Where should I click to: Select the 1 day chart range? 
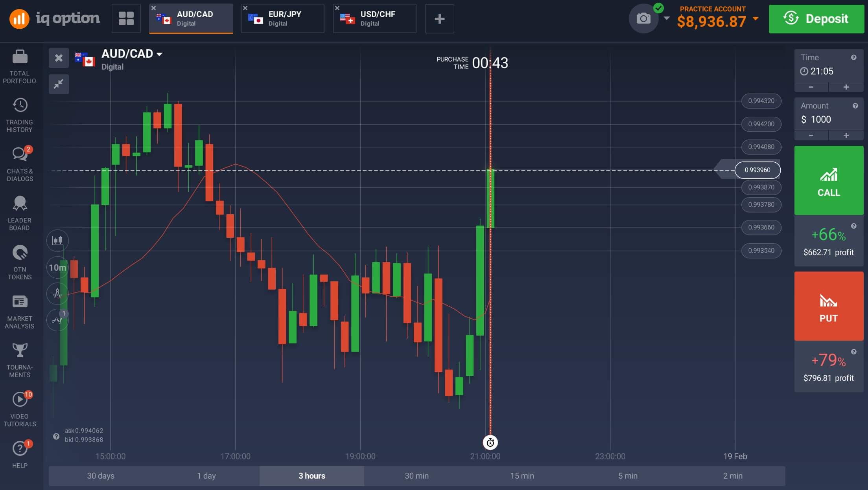206,476
